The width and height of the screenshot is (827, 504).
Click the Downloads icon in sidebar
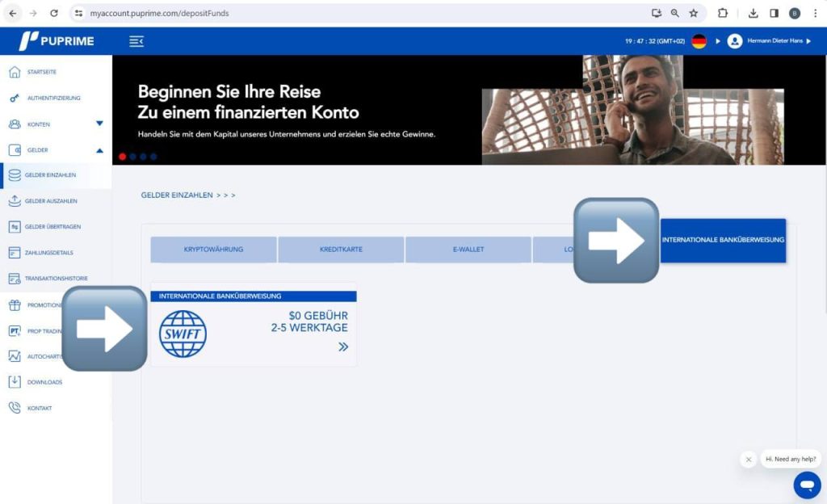pos(15,382)
